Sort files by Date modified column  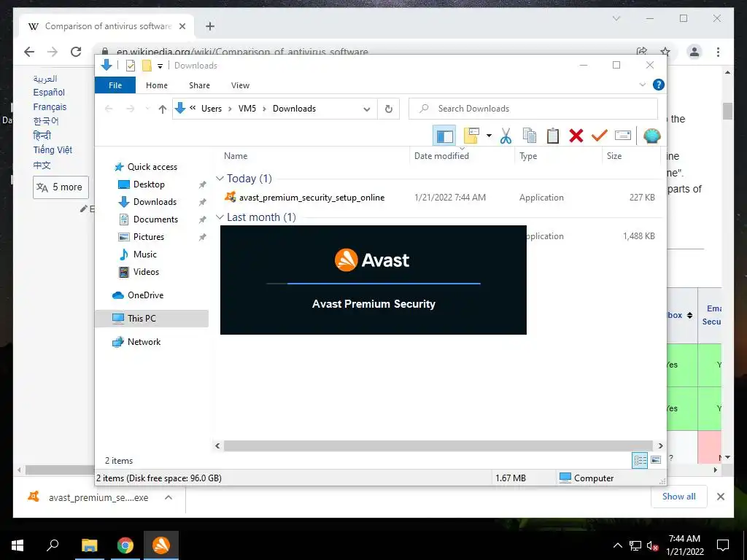pyautogui.click(x=441, y=156)
